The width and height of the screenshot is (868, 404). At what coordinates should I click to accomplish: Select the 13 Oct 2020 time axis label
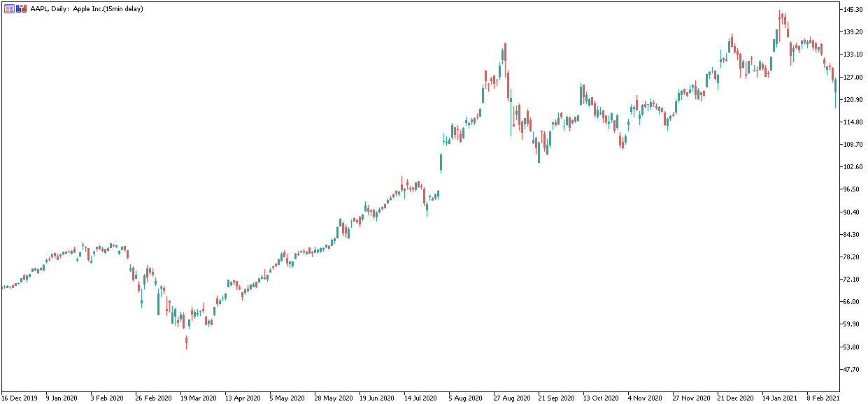[x=601, y=398]
